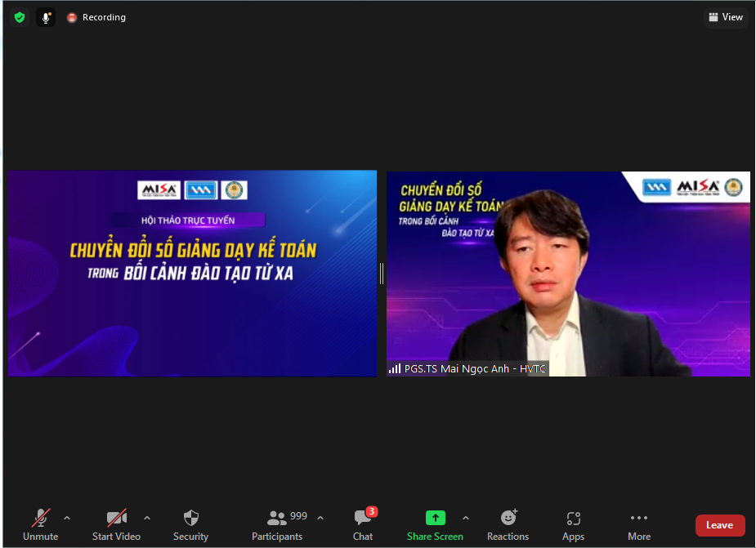Screen dimensions: 756x548
Task: Unmute your microphone
Action: 40,525
